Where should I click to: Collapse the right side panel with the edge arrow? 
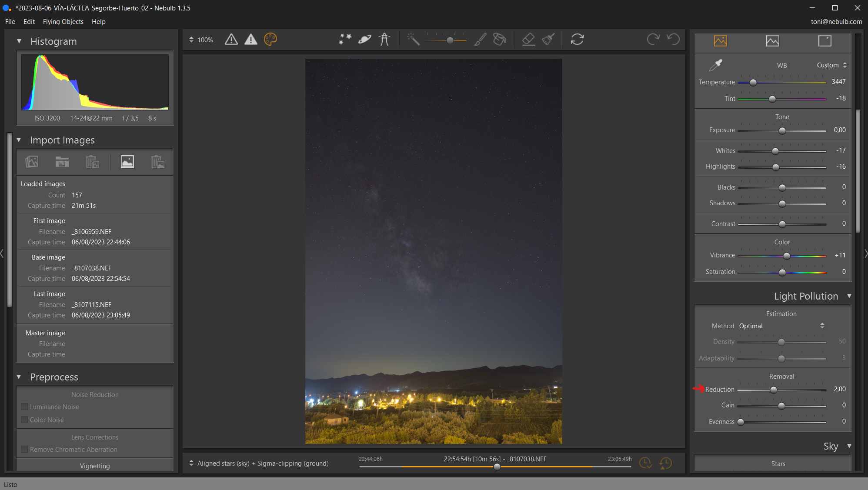pos(866,253)
